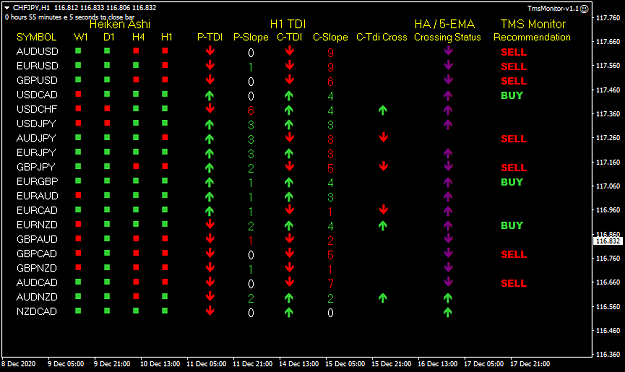Viewport: 625px width, 372px height.
Task: Select the GBPNZD symbol row label
Action: [x=36, y=268]
